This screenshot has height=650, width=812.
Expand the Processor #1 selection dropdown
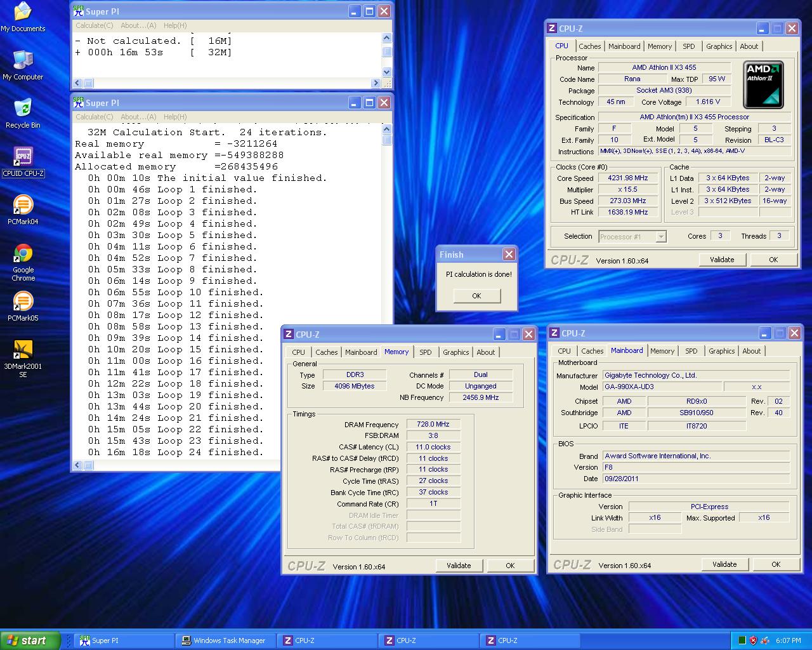(x=660, y=236)
